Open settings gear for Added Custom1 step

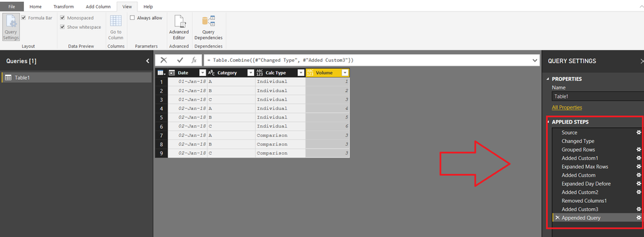tap(638, 158)
